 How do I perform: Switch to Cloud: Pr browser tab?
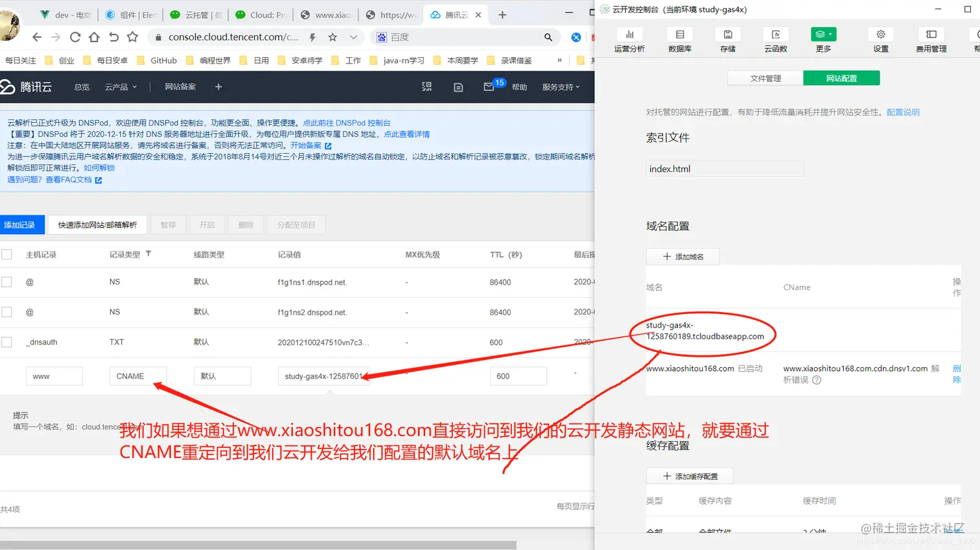point(261,15)
